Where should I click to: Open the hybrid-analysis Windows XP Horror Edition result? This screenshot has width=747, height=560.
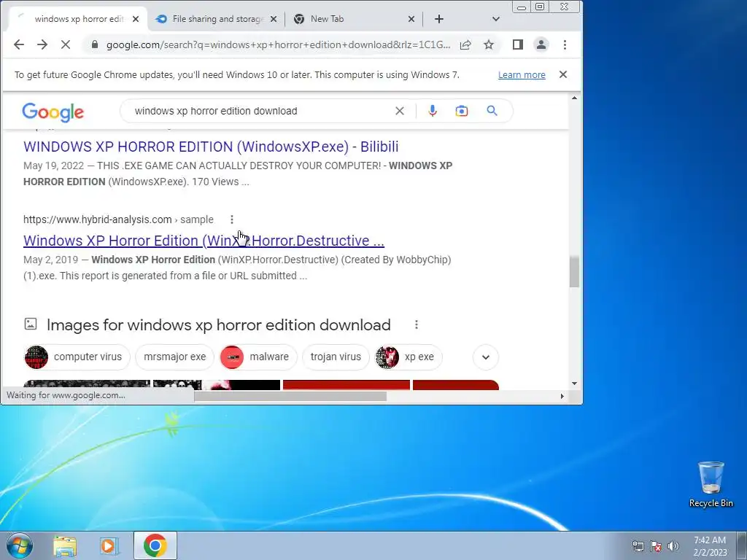click(204, 241)
